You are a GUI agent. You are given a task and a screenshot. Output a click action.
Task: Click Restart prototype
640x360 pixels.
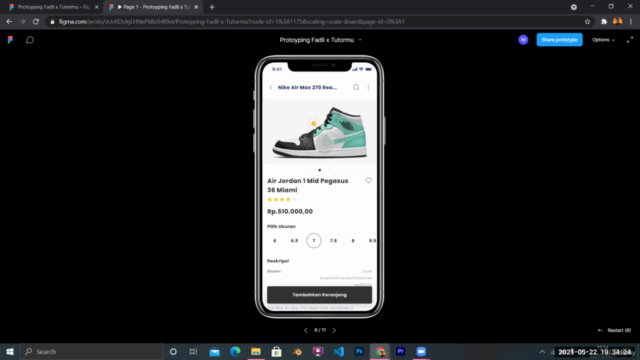[614, 330]
